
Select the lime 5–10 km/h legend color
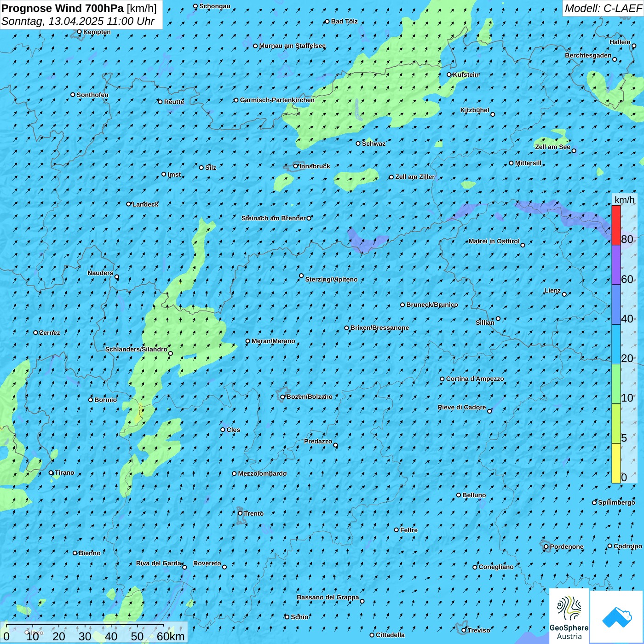point(616,424)
